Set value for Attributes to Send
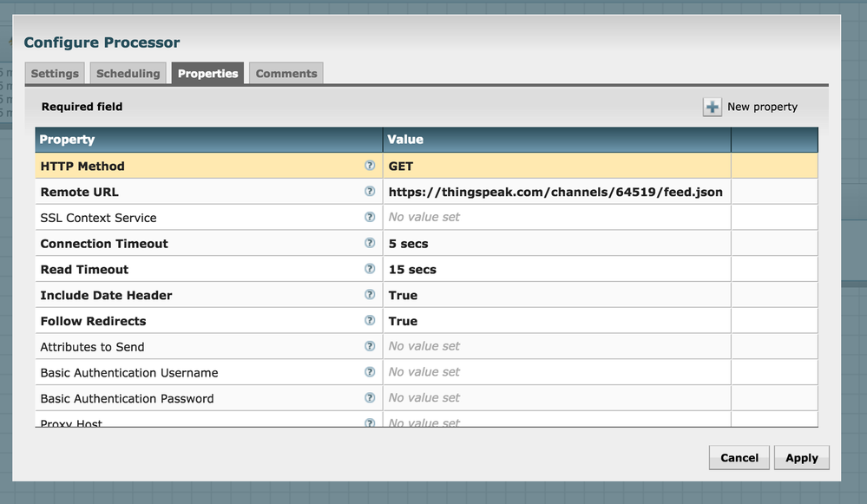 pyautogui.click(x=557, y=346)
